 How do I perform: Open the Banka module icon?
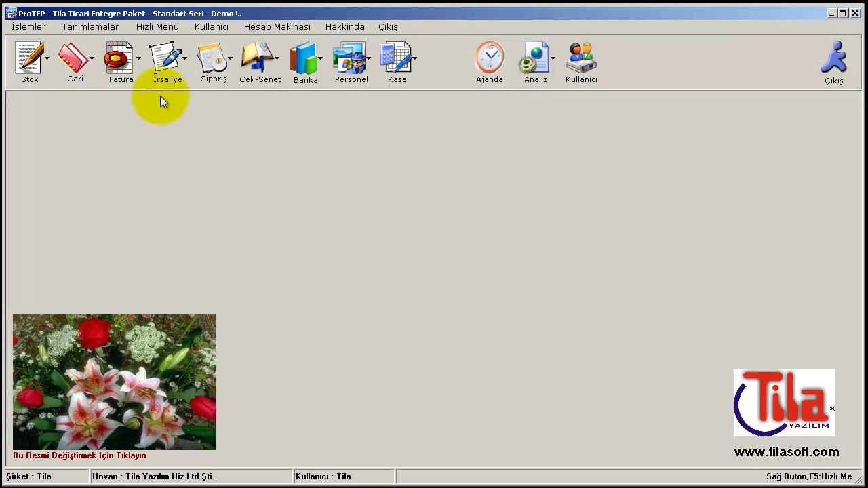coord(303,58)
